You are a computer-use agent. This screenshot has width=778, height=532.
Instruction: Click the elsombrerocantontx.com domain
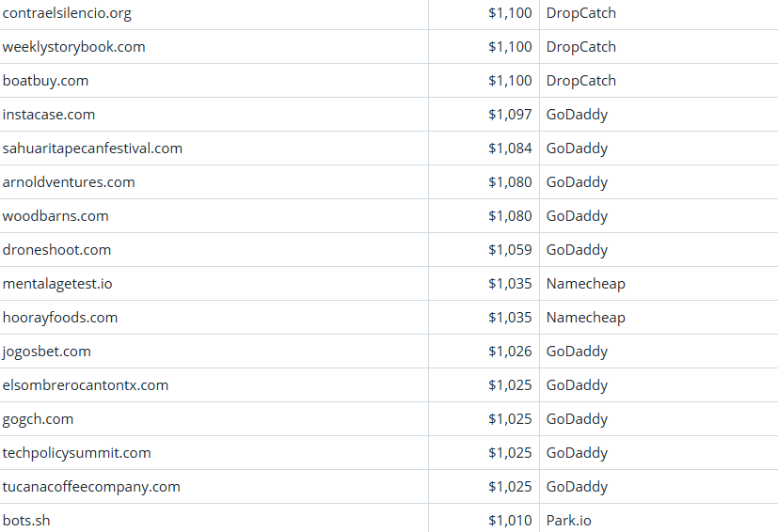86,385
